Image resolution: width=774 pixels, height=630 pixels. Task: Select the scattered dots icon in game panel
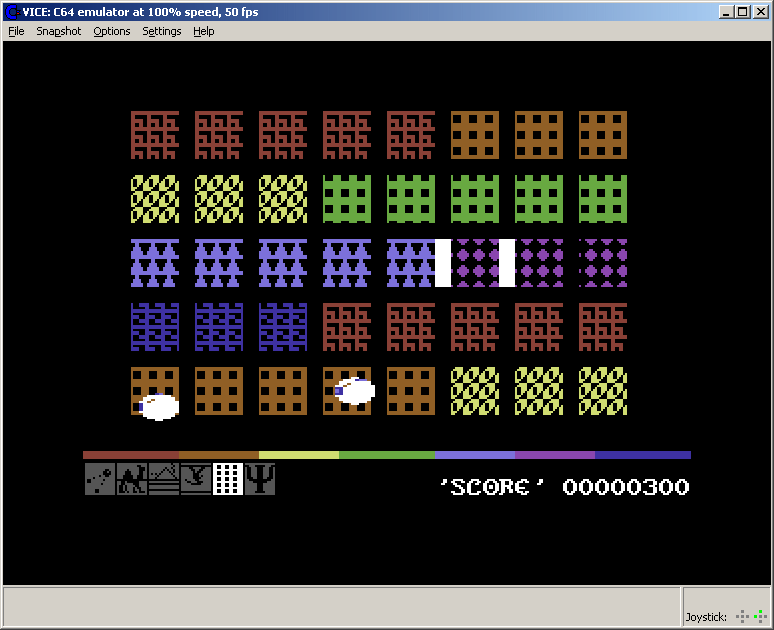pos(100,479)
